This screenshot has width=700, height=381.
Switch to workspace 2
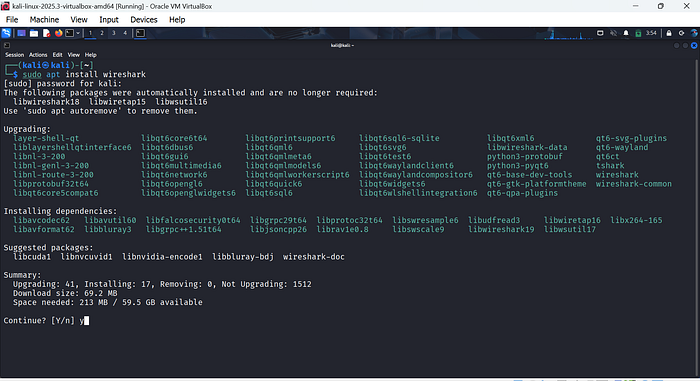[102, 33]
